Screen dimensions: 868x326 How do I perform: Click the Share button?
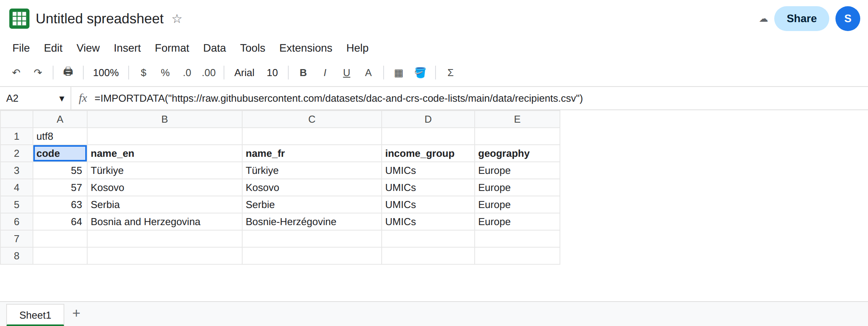tap(801, 19)
